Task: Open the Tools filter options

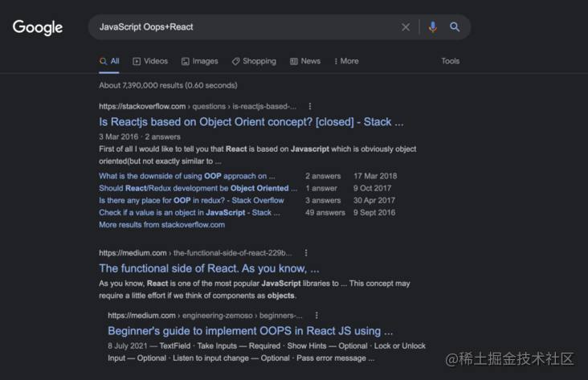Action: [450, 61]
